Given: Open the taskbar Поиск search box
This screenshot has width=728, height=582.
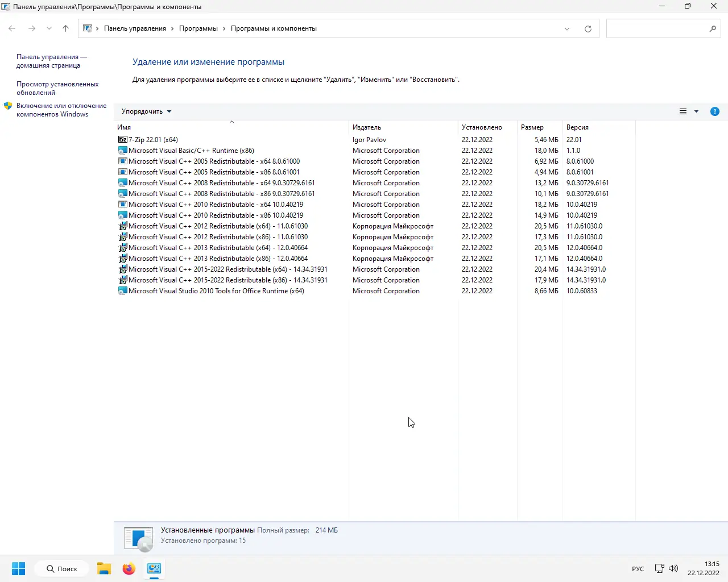Looking at the screenshot, I should (x=61, y=568).
